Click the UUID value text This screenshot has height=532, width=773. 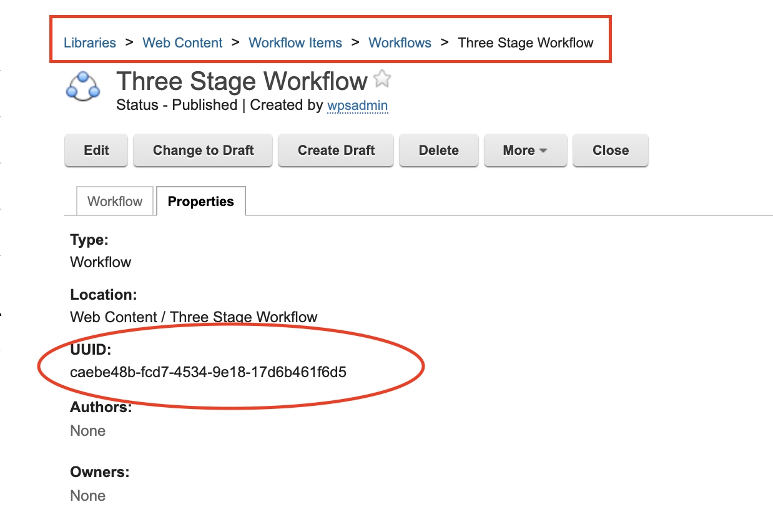(208, 373)
